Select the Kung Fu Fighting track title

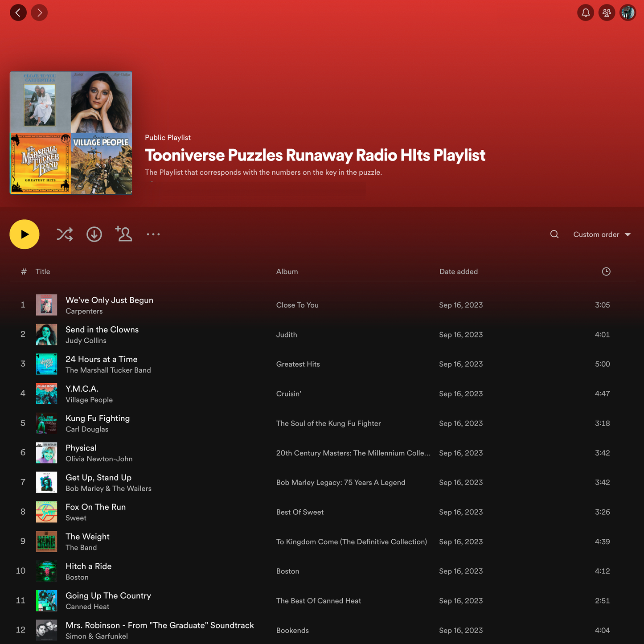(98, 418)
